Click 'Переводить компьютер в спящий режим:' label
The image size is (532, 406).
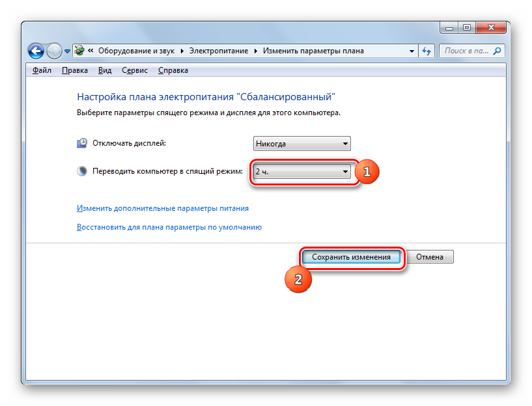click(x=167, y=171)
